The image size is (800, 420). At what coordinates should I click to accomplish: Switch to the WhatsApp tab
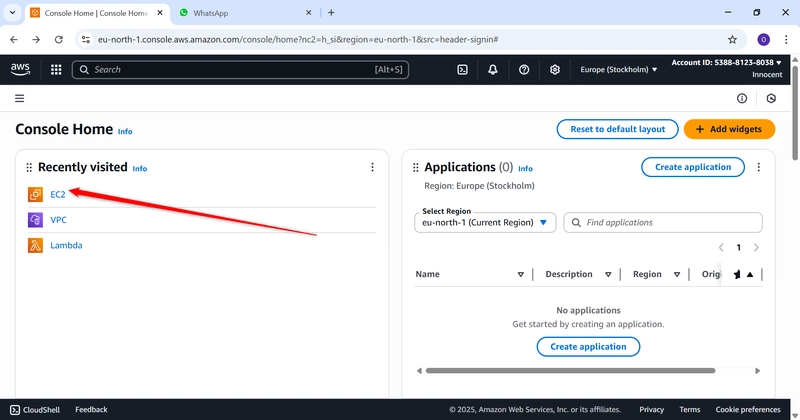tap(245, 13)
